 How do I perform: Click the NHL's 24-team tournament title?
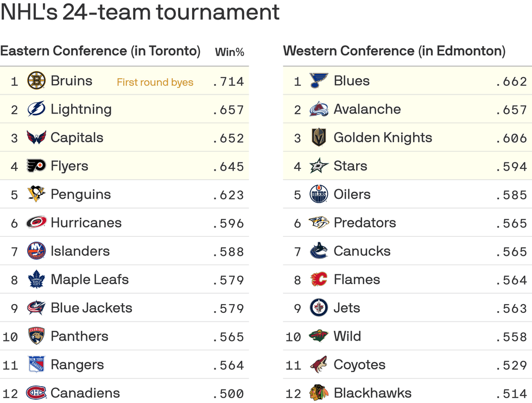pyautogui.click(x=140, y=12)
